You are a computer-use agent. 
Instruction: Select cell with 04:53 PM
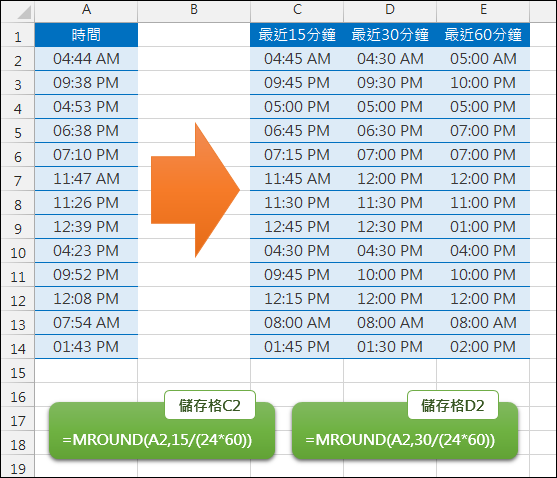pyautogui.click(x=86, y=107)
